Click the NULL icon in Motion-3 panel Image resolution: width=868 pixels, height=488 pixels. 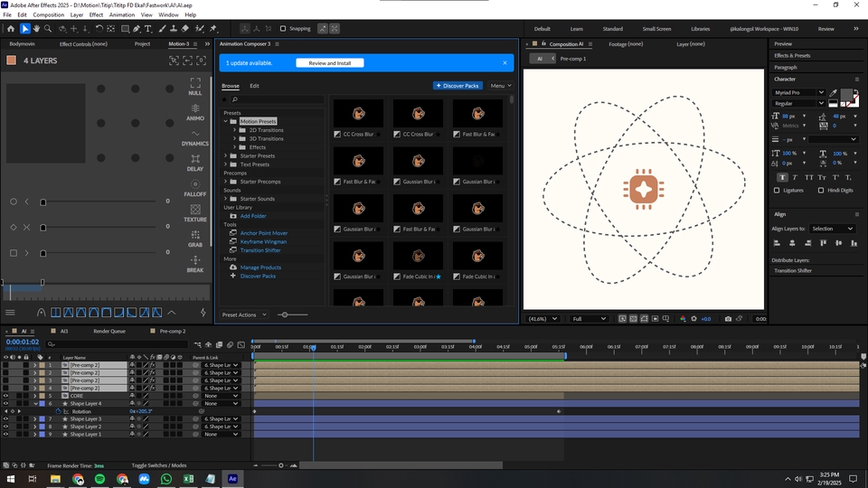195,83
